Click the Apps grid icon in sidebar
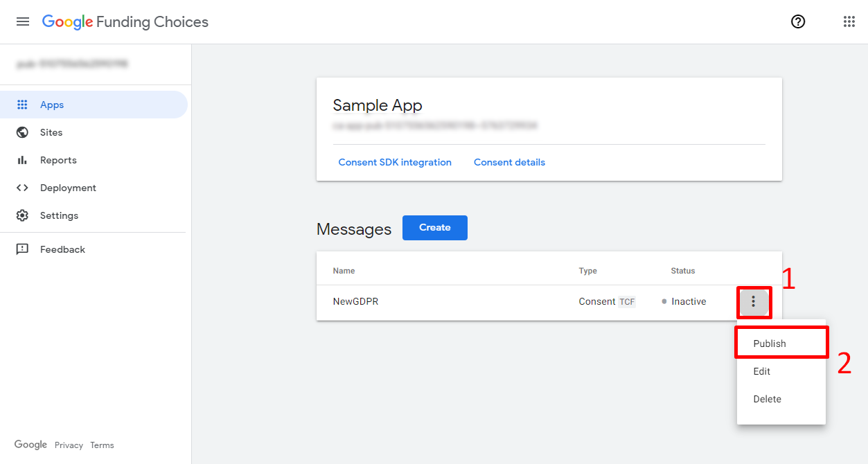 pos(22,105)
